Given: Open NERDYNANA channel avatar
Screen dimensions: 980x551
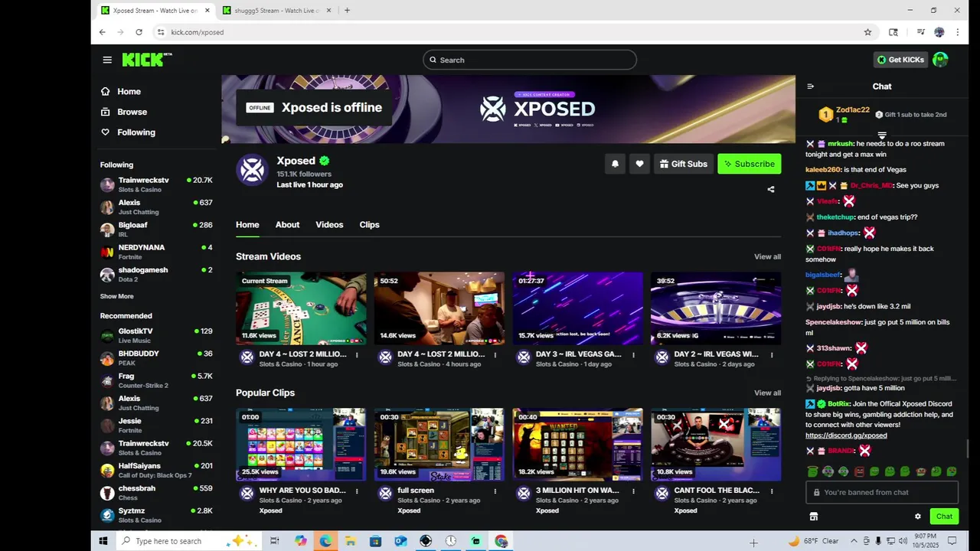Looking at the screenshot, I should pos(107,252).
